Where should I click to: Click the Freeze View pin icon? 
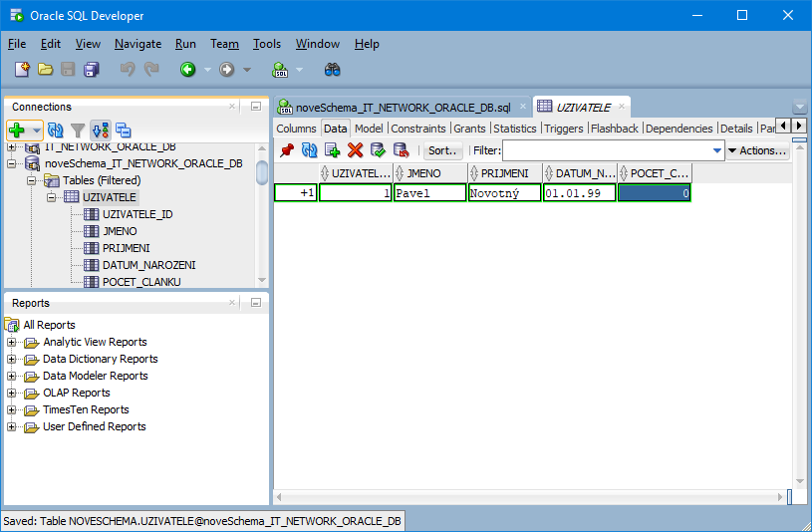(287, 150)
